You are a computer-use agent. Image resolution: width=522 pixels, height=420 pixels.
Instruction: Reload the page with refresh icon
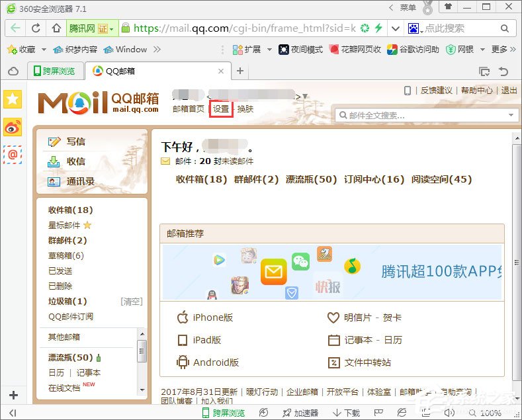(36, 28)
